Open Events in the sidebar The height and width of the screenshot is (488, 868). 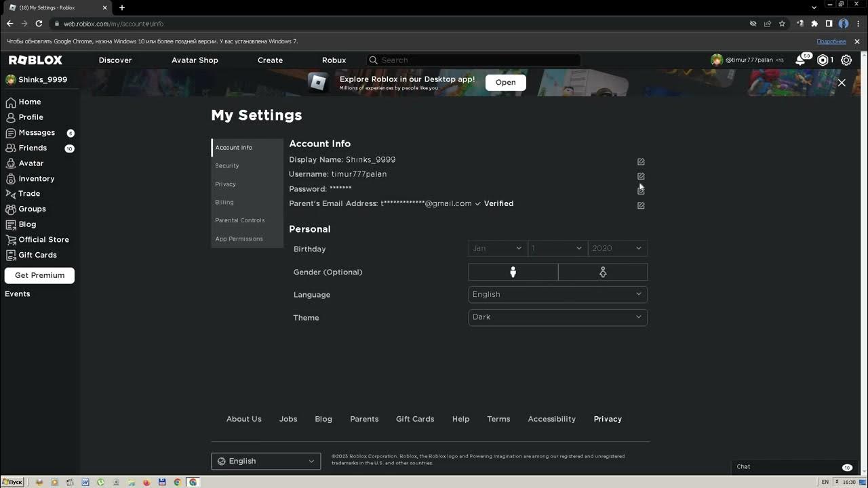coord(18,294)
